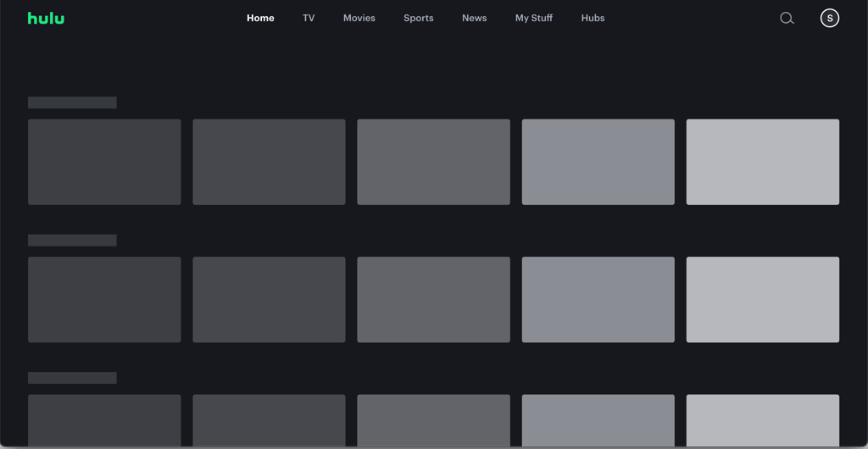
Task: Open My Stuff in navigation
Action: pyautogui.click(x=534, y=19)
